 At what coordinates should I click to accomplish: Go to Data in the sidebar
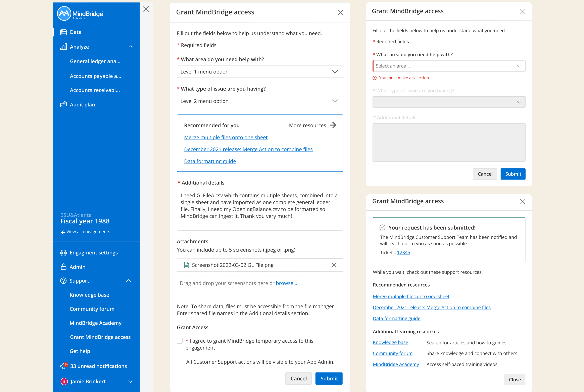(76, 32)
